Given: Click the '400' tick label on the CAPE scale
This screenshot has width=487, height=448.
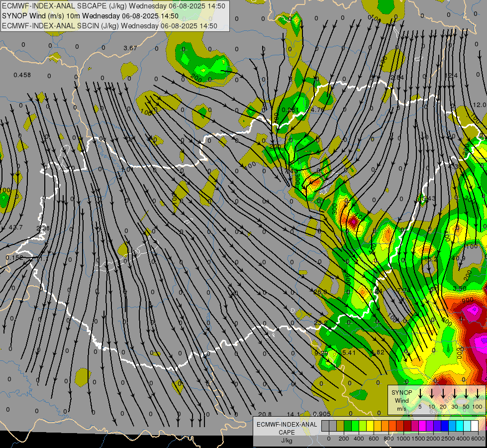Looking at the screenshot, I should [x=359, y=439].
